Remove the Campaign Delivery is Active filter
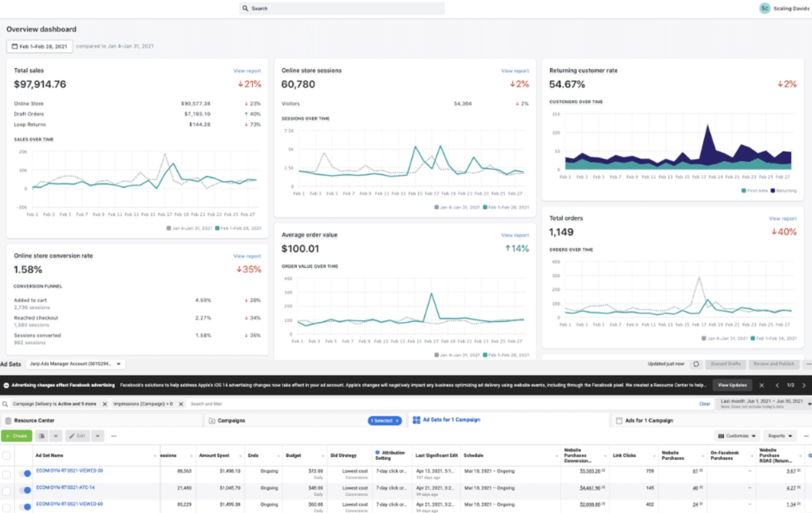This screenshot has height=513, width=812. (x=105, y=404)
